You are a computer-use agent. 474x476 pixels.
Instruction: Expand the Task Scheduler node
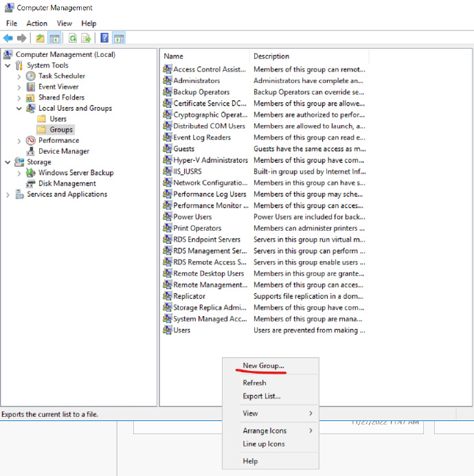[x=19, y=76]
